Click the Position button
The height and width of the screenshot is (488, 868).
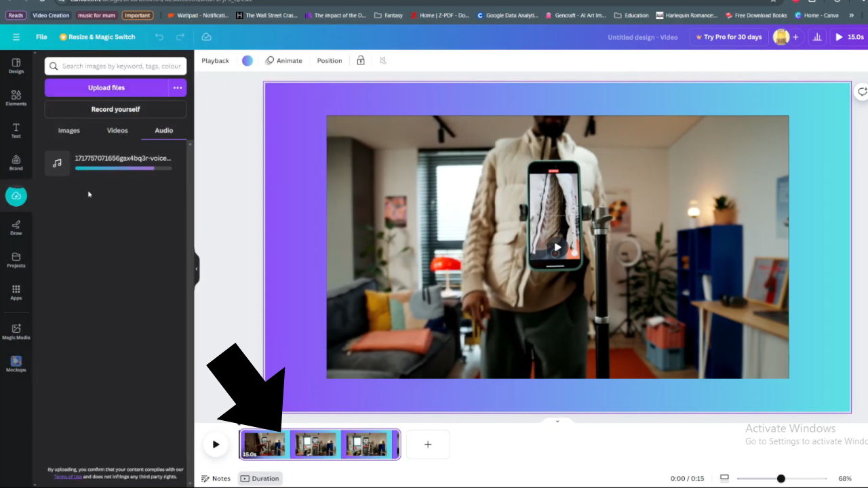click(330, 60)
